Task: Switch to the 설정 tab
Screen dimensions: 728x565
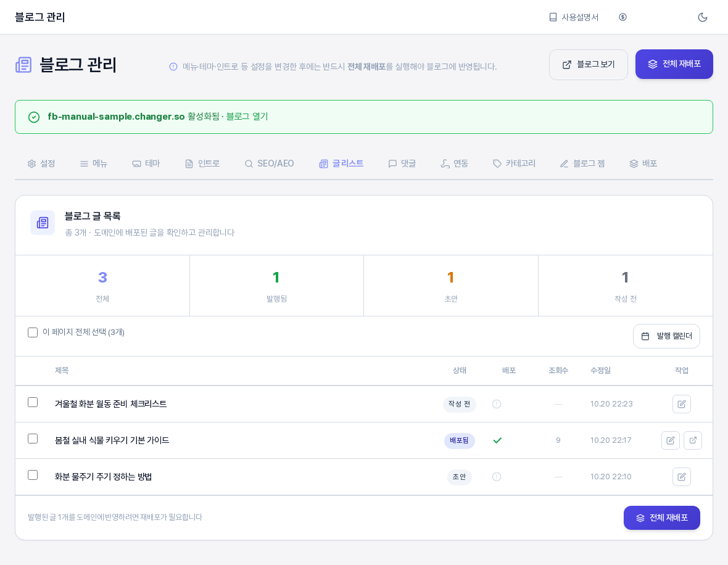Action: (x=41, y=163)
